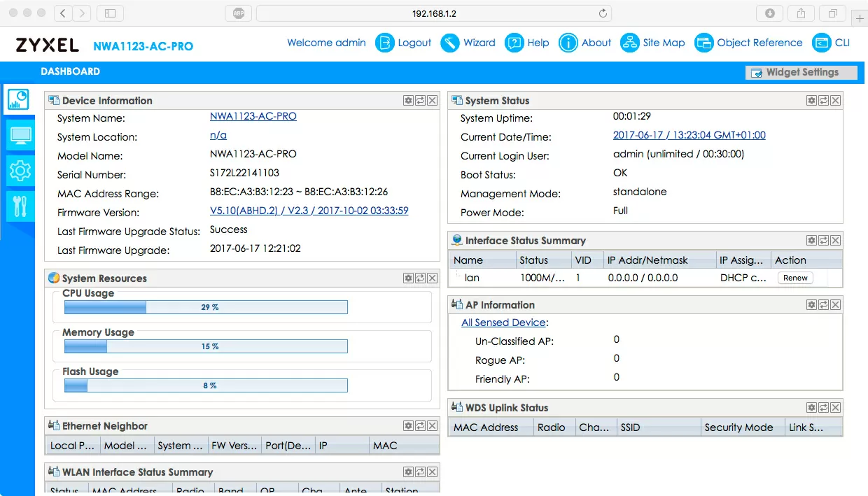Open the System Name link NWA1123-AC-PRO

[253, 116]
